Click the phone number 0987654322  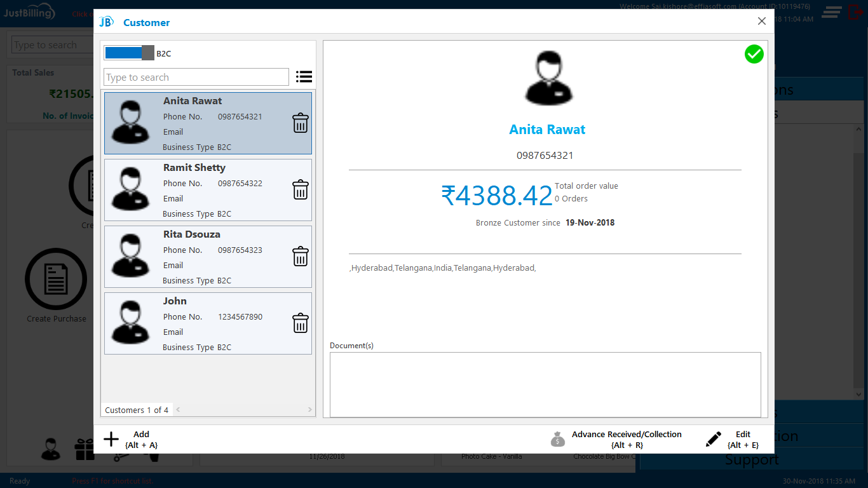point(240,183)
